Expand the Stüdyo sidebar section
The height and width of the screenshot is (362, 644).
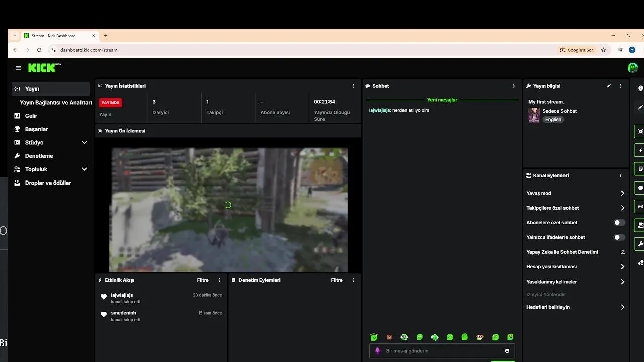[84, 143]
